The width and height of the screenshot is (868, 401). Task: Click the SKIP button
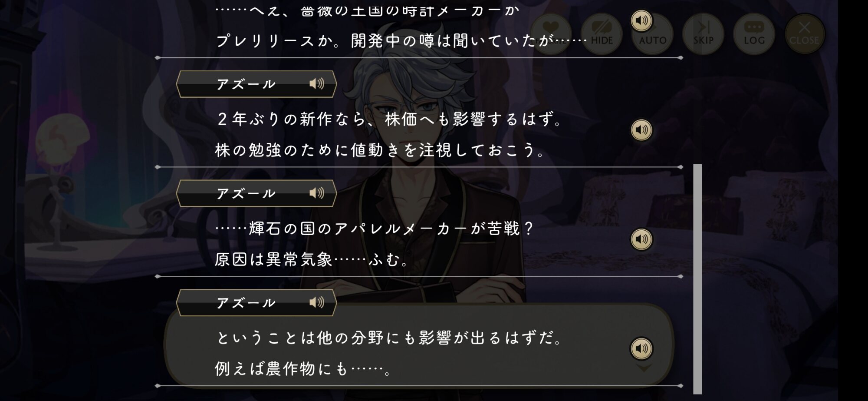(x=703, y=34)
